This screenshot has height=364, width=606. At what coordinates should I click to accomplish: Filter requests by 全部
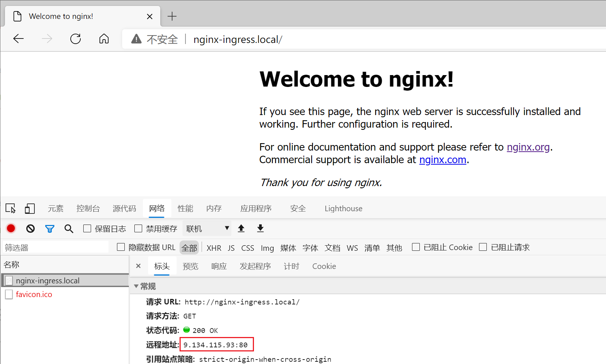189,248
